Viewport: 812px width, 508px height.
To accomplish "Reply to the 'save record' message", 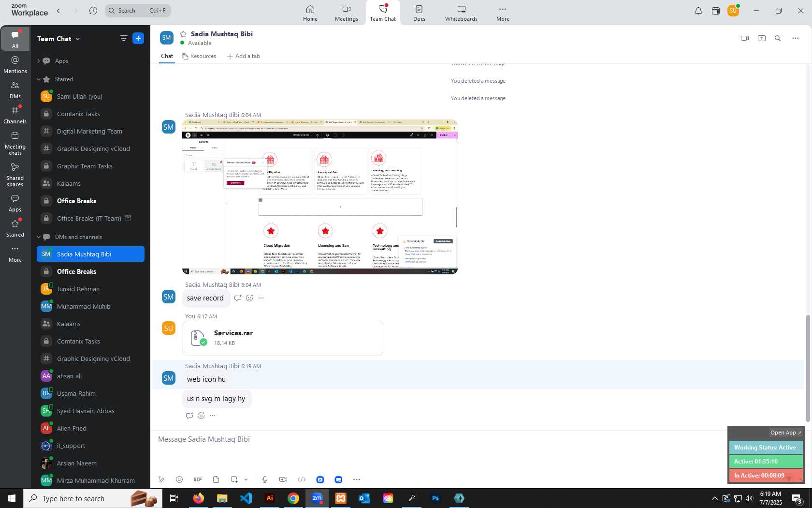I will [238, 298].
